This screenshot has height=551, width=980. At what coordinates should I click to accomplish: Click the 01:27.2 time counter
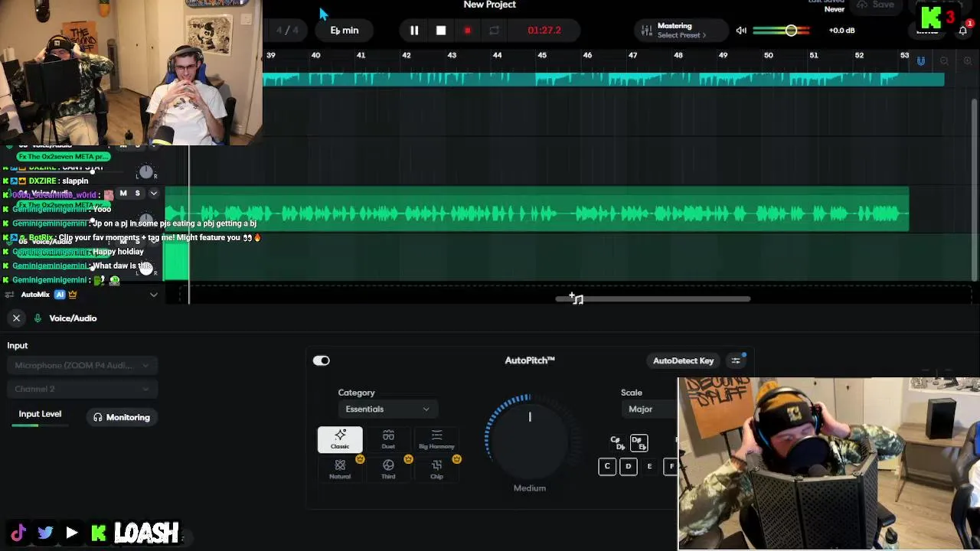coord(544,31)
